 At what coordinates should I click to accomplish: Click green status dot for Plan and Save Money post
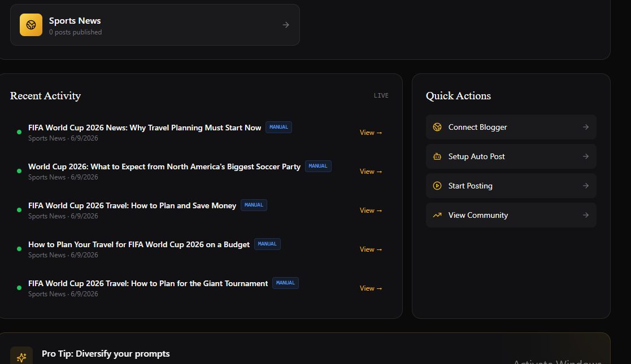[19, 210]
